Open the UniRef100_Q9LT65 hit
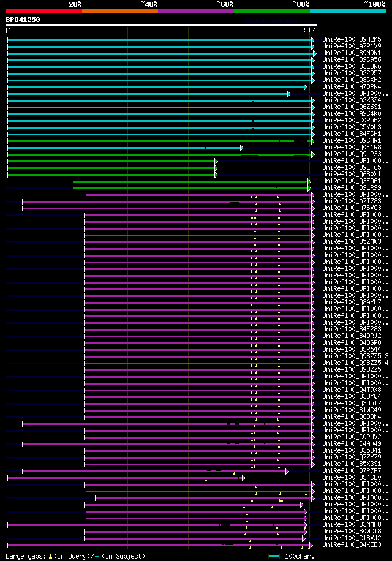The image size is (392, 561). 352,167
